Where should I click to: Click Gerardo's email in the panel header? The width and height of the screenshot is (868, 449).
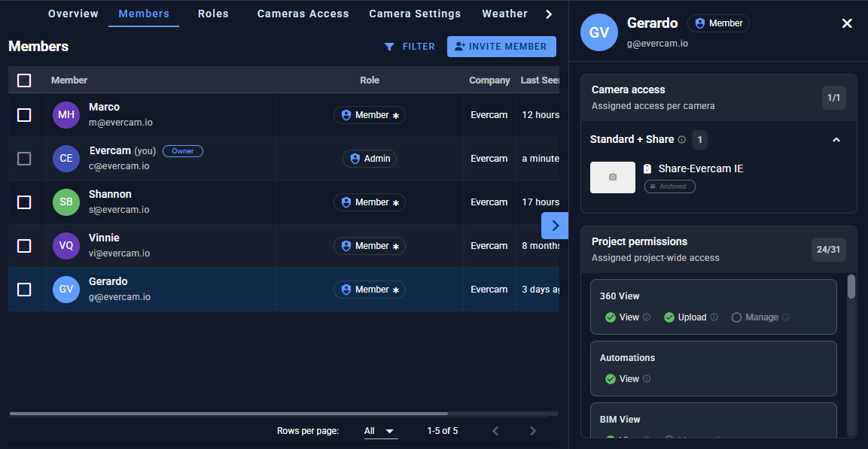pos(658,43)
